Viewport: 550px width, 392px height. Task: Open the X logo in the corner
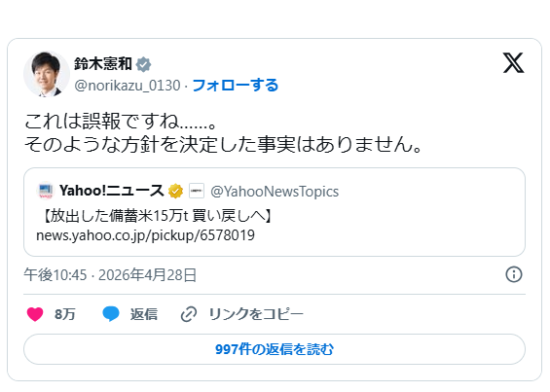[514, 63]
